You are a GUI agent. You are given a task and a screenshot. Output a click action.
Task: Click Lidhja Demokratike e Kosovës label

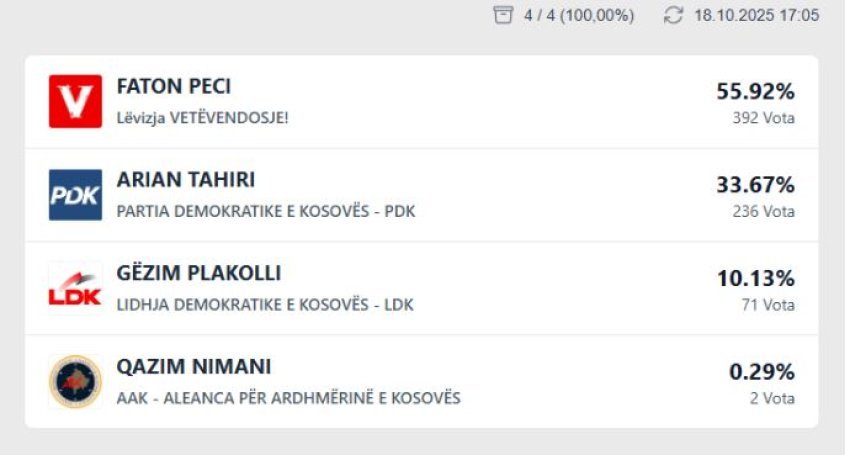tap(265, 304)
